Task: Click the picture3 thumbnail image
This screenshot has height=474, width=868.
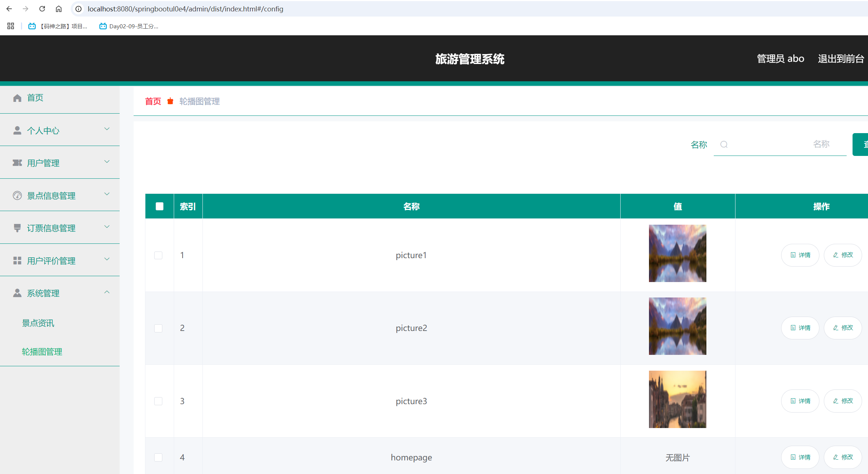Action: [x=677, y=399]
